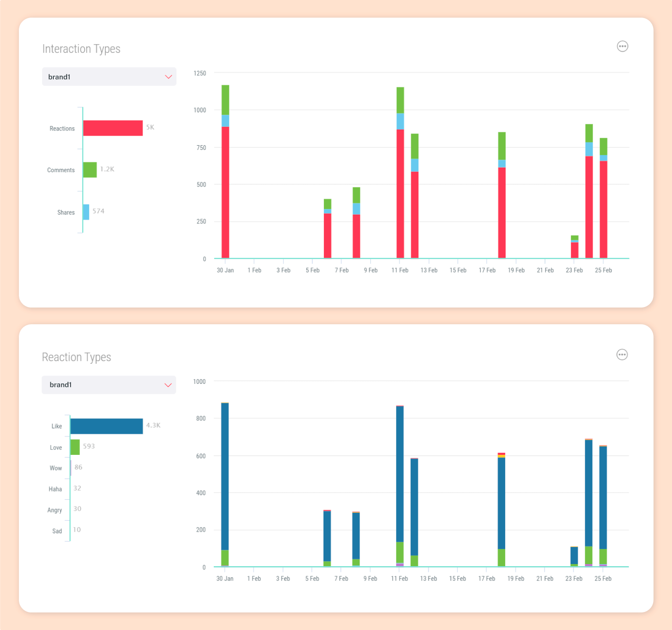This screenshot has width=672, height=630.
Task: Click the Shares label
Action: (x=66, y=213)
